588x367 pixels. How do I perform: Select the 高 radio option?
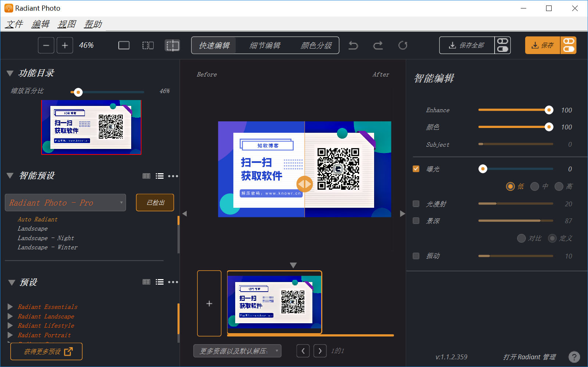click(x=559, y=186)
